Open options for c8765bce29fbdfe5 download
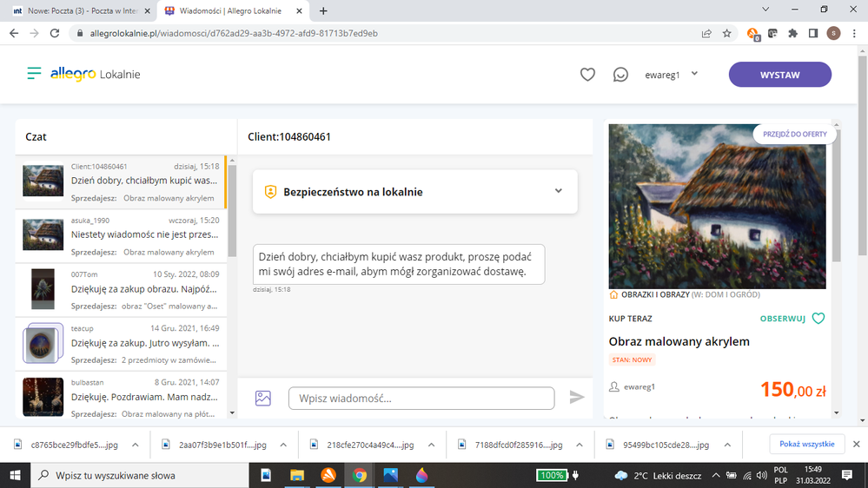This screenshot has height=488, width=868. tap(135, 445)
